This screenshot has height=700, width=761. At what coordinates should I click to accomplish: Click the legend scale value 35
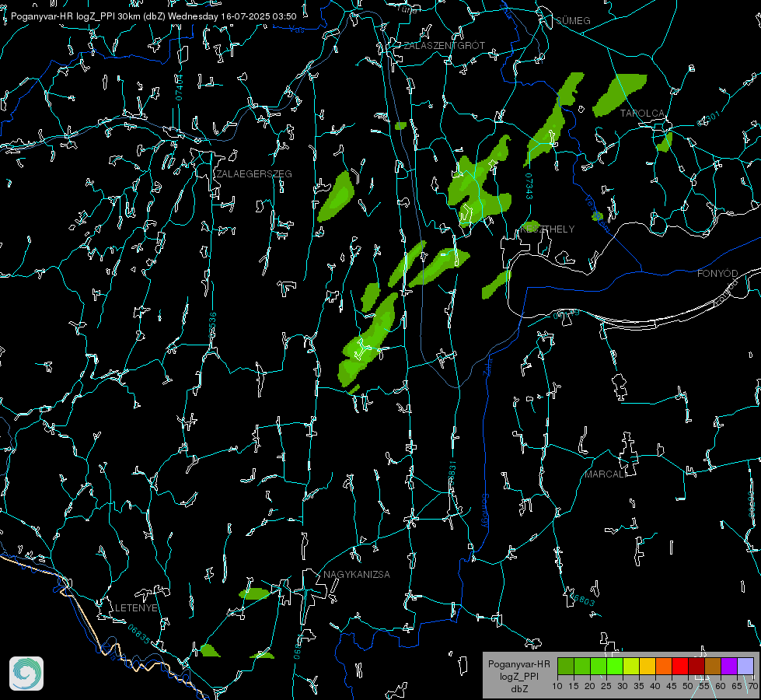point(639,687)
